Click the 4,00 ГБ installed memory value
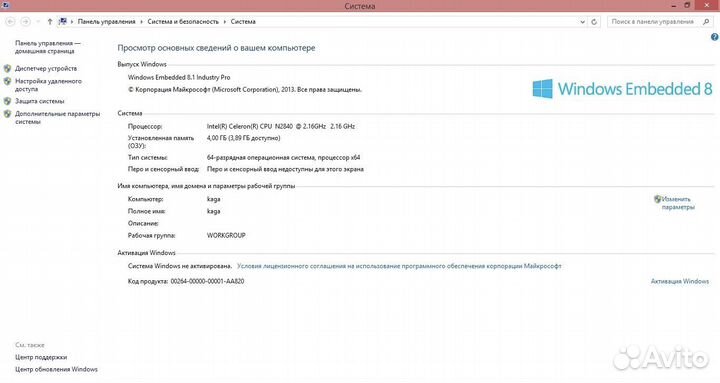The height and width of the screenshot is (383, 720). point(243,138)
